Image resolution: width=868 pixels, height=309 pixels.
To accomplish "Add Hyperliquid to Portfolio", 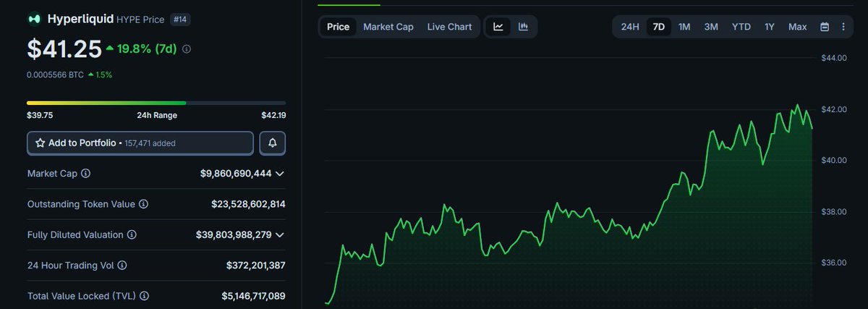I will 140,143.
